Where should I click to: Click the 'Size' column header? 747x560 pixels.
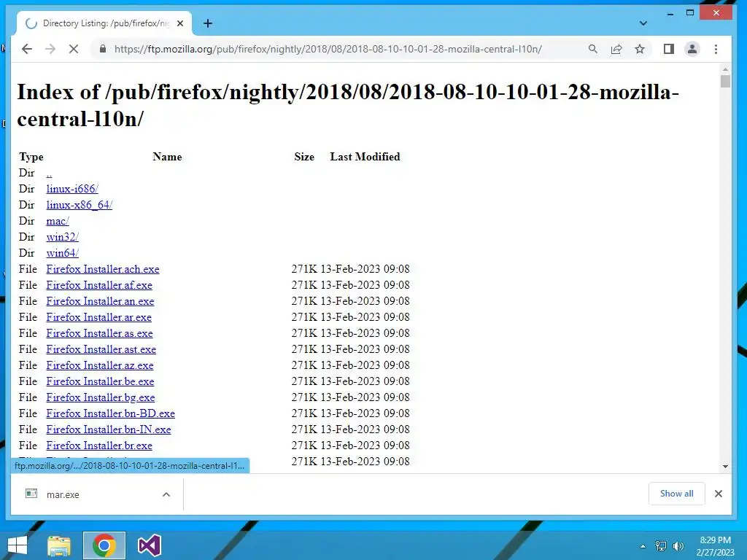pyautogui.click(x=304, y=157)
